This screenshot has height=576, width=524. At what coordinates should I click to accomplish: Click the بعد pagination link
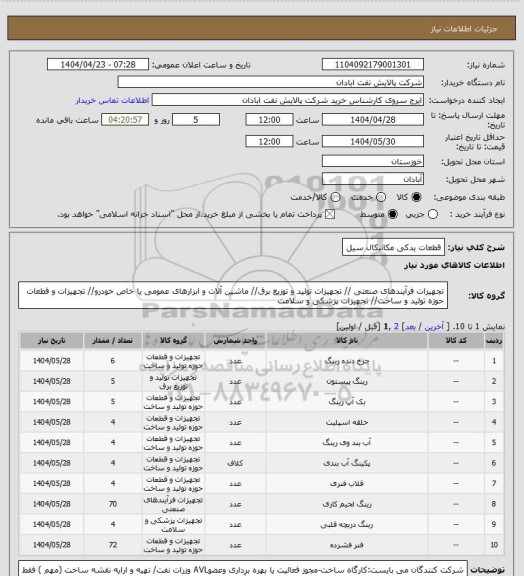(x=409, y=327)
